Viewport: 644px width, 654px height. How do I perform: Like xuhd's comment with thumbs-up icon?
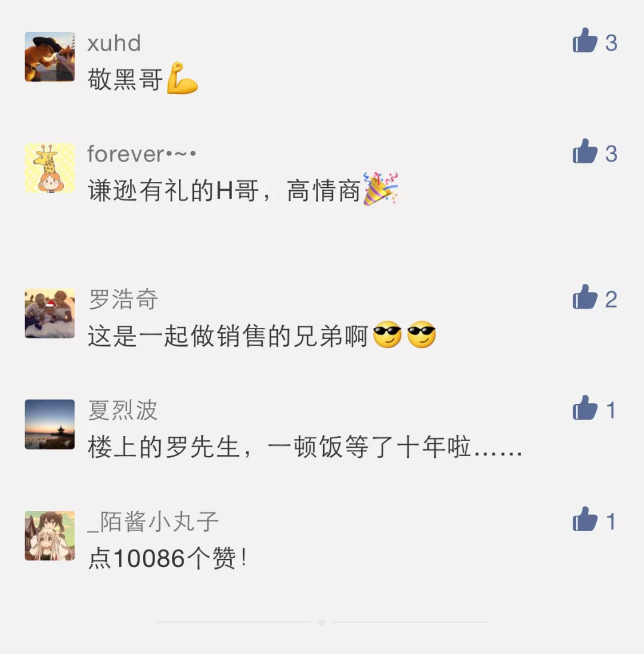pos(585,41)
